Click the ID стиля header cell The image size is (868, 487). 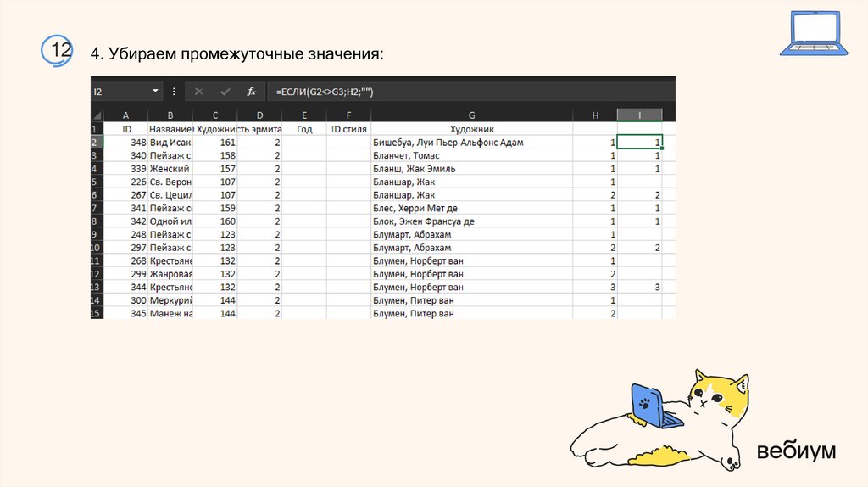coord(348,129)
